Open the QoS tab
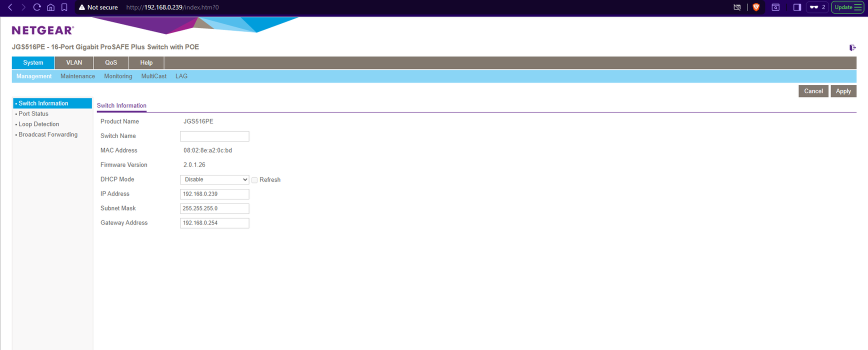This screenshot has width=868, height=350. tap(111, 62)
